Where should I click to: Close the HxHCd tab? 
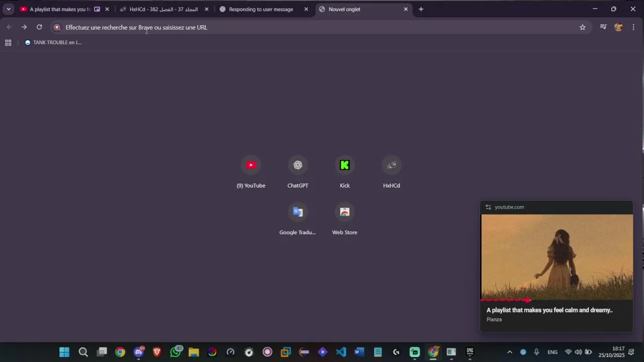(206, 9)
